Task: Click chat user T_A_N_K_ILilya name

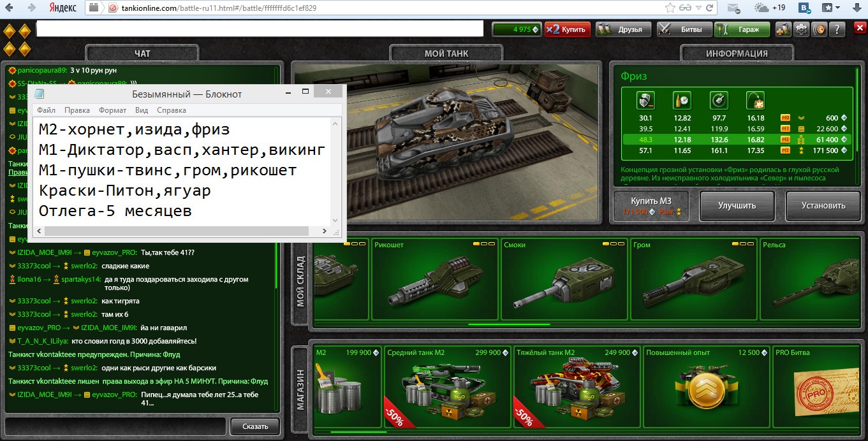Action: tap(43, 341)
